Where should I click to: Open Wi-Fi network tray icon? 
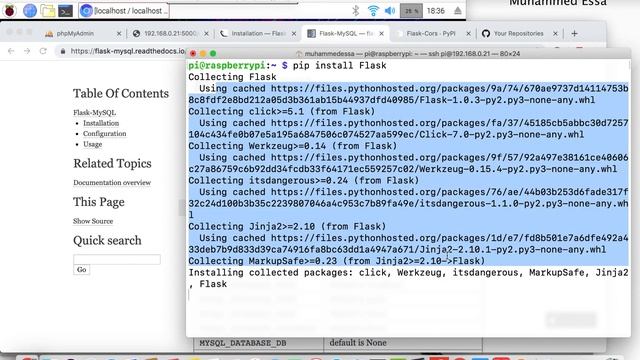[373, 11]
